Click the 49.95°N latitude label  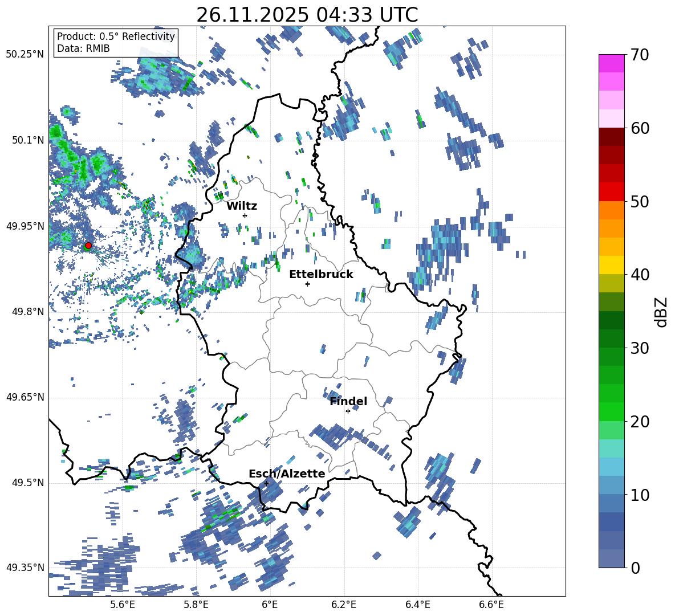tap(25, 226)
